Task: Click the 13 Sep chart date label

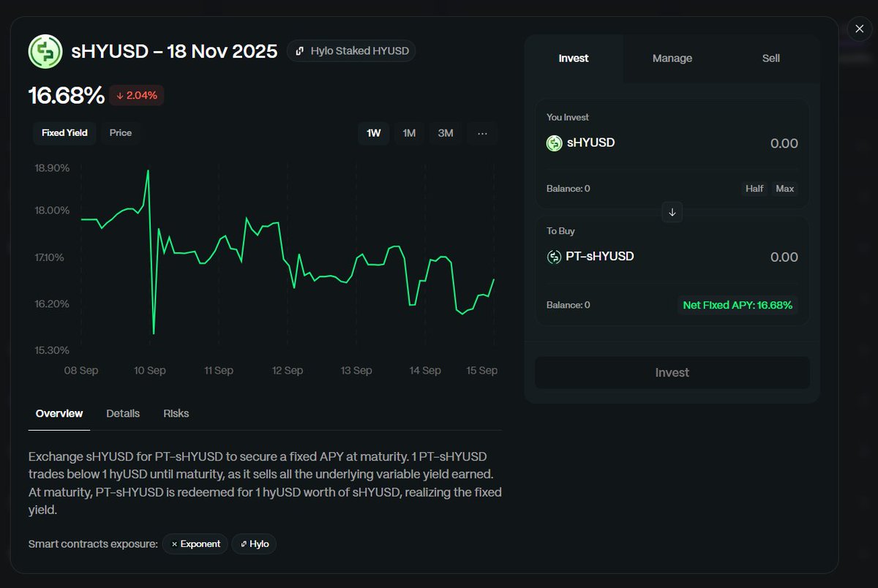Action: click(x=356, y=371)
